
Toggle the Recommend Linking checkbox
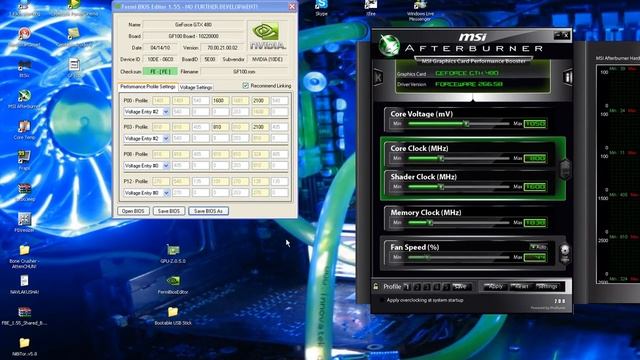[245, 86]
